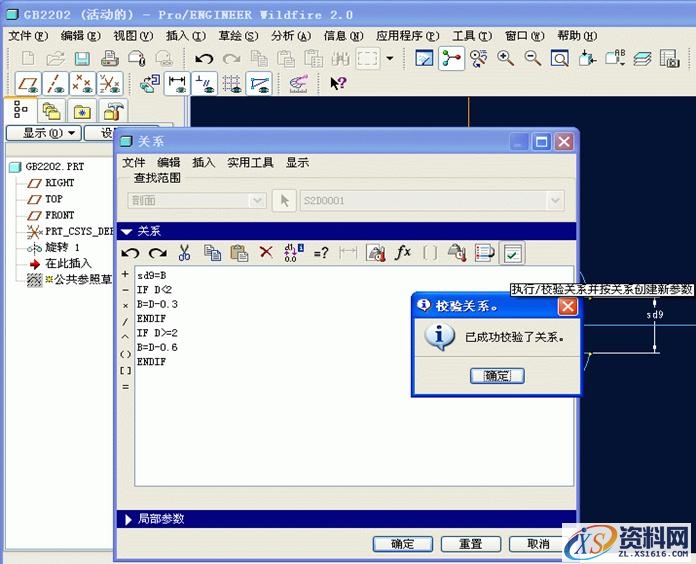This screenshot has height=564, width=696.
Task: Open the 实用工具 menu in relations dialog
Action: 250,162
